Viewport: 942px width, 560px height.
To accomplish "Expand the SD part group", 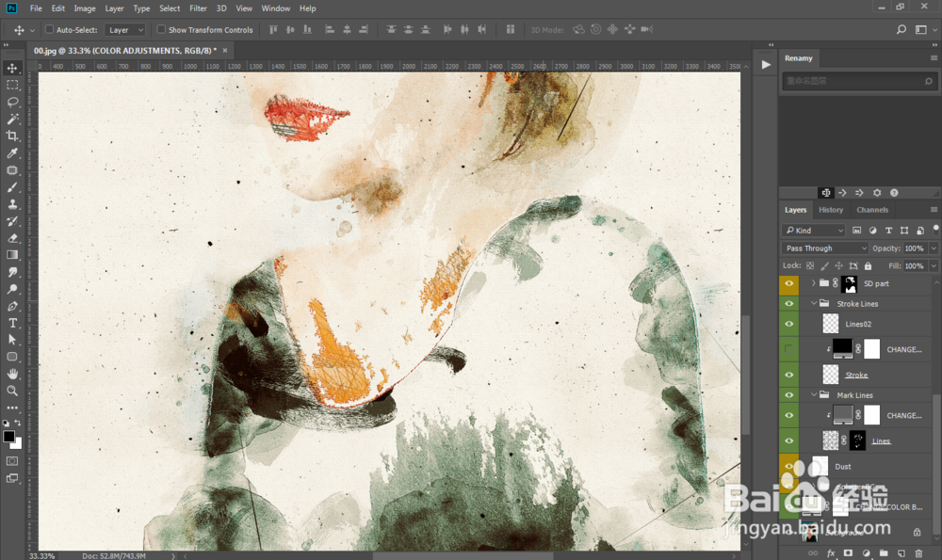I will (814, 283).
